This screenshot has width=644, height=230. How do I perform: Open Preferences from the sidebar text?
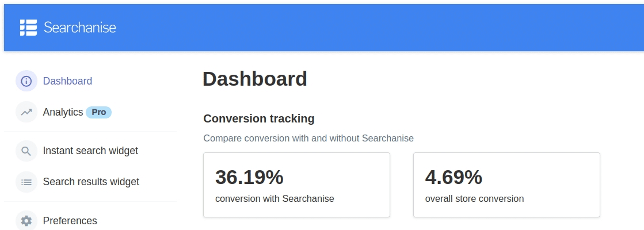(70, 221)
